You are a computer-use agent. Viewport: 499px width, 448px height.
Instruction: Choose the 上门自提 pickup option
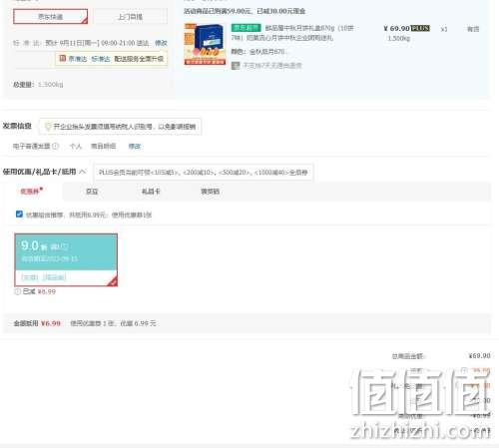(130, 16)
